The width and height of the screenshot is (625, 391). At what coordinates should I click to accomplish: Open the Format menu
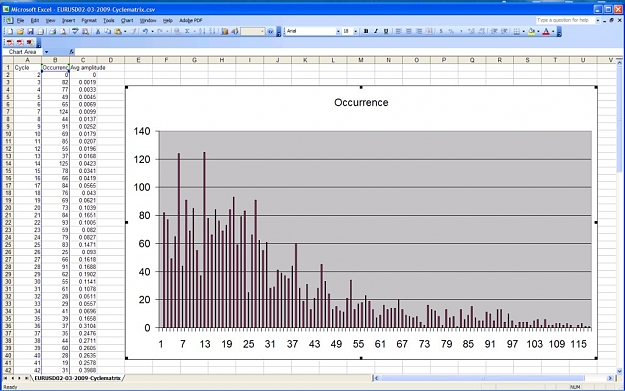[x=89, y=20]
